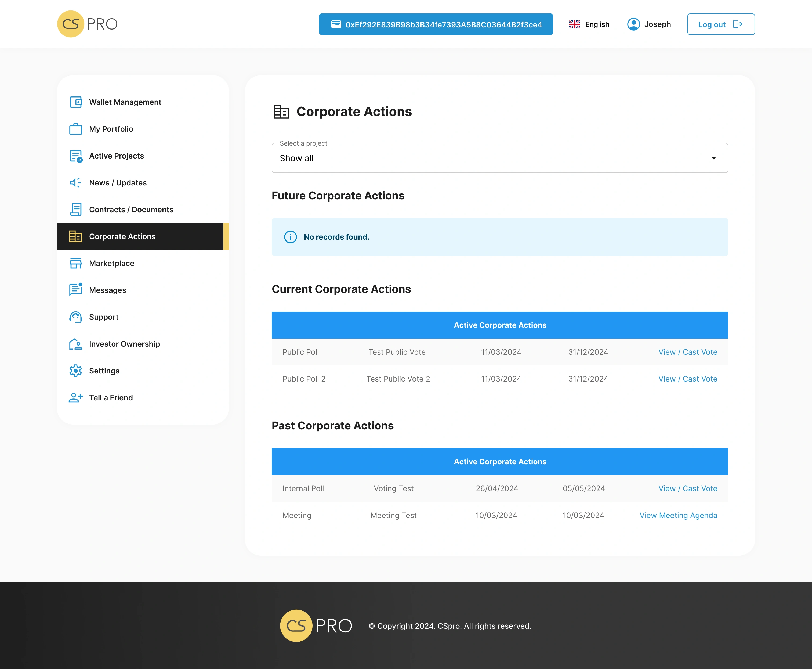Click the Settings gear icon

(76, 371)
